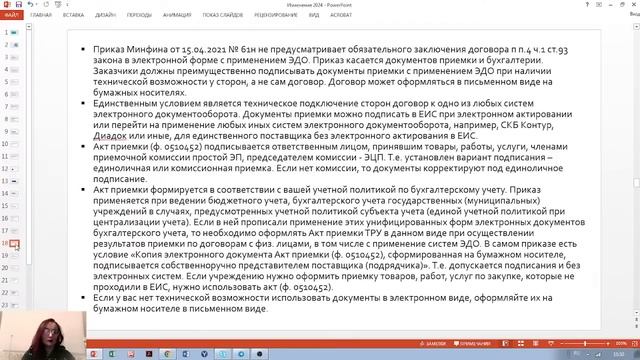Select slide 1 thumbnail

pyautogui.click(x=14, y=32)
